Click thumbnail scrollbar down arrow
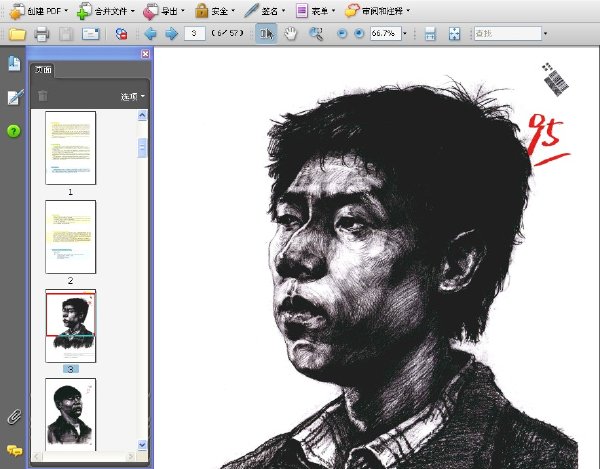The width and height of the screenshot is (600, 469). [142, 445]
